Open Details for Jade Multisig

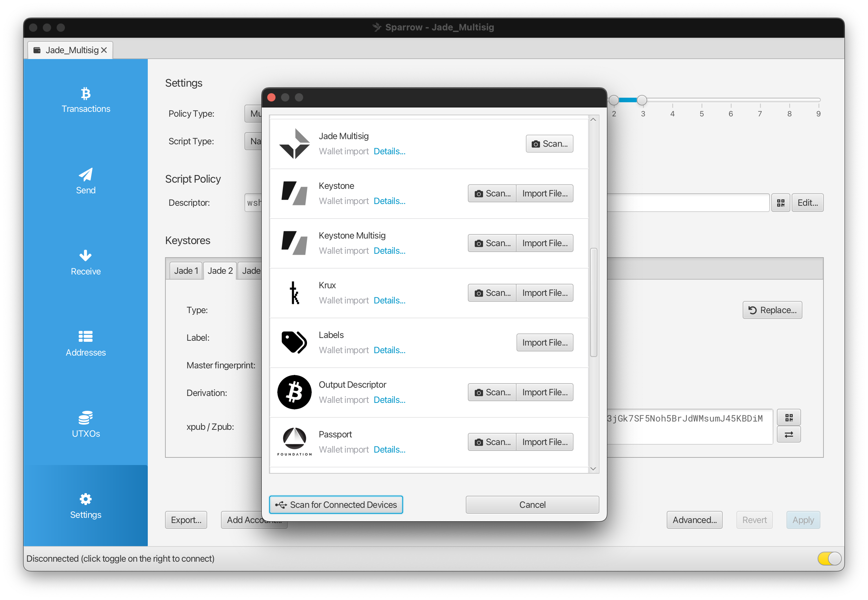pyautogui.click(x=389, y=151)
